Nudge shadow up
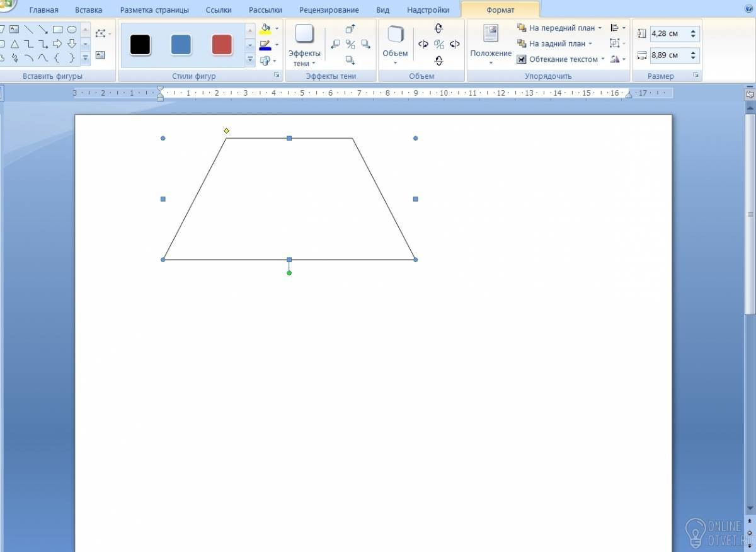The height and width of the screenshot is (552, 756). point(350,29)
